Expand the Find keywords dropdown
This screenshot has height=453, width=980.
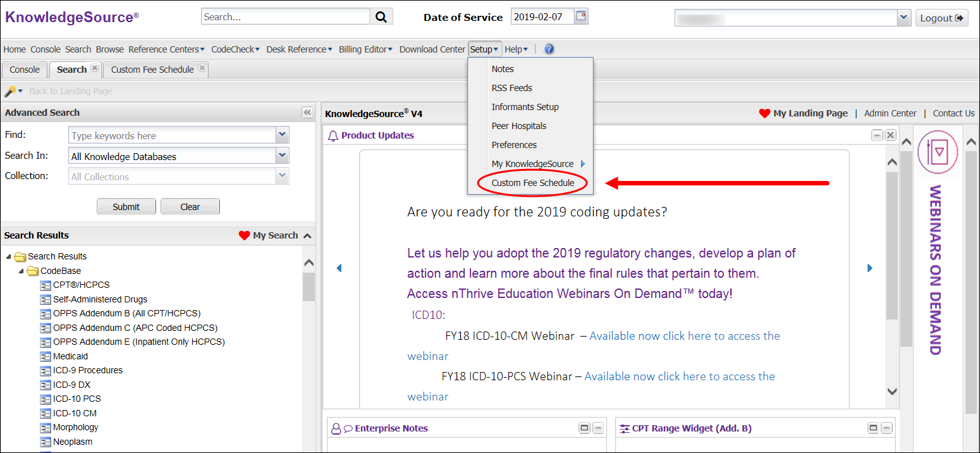click(x=282, y=135)
